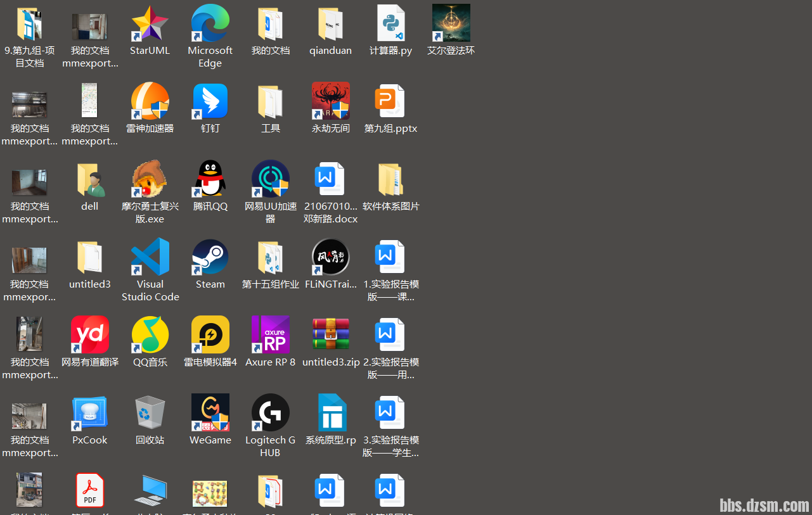Viewport: 812px width, 515px height.
Task: Select the phone-screenshot mmexport image above dell
Action: point(89,100)
